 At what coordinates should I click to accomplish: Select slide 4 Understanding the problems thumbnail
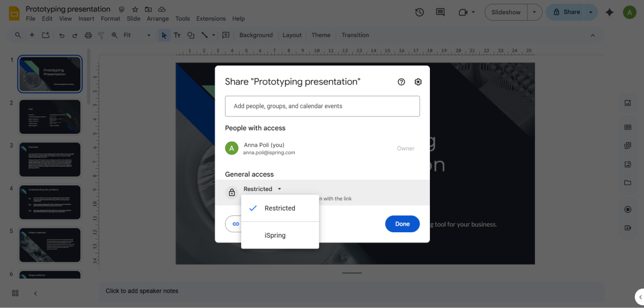click(50, 202)
